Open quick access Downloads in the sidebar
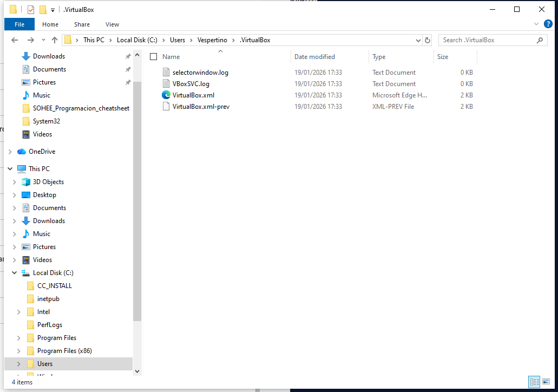 (49, 56)
